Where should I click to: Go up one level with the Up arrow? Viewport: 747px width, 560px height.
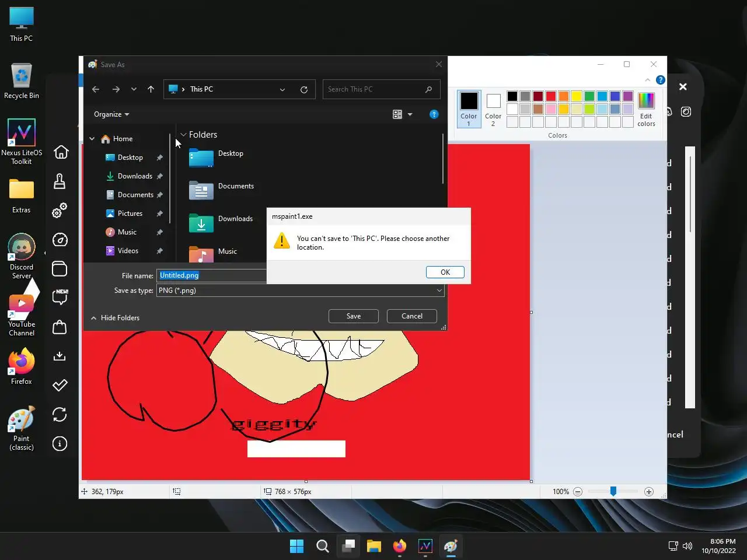coord(151,89)
